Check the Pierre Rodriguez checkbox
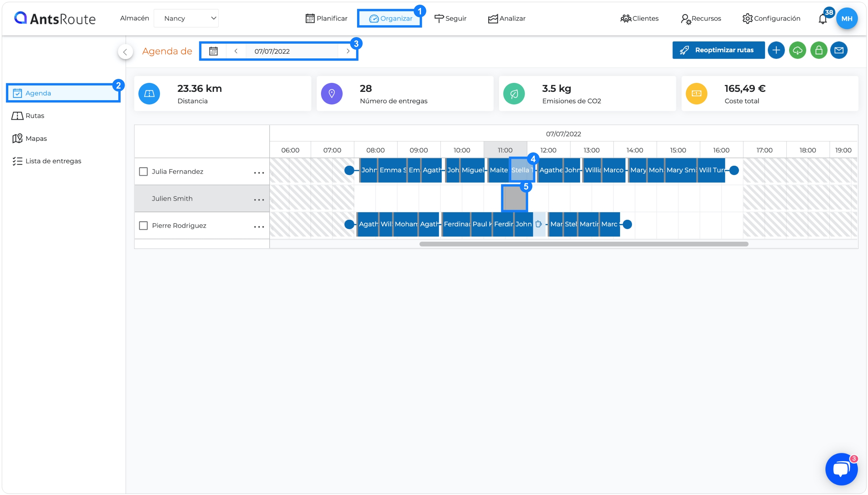 (x=143, y=226)
